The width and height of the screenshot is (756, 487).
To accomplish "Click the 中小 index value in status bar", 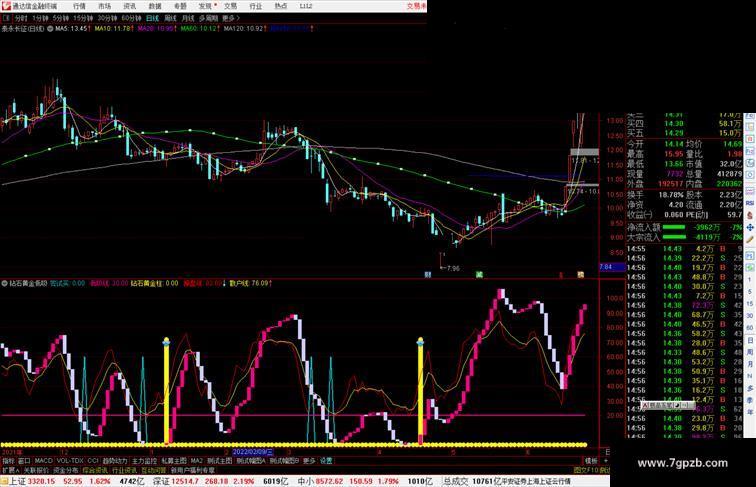I will point(330,481).
